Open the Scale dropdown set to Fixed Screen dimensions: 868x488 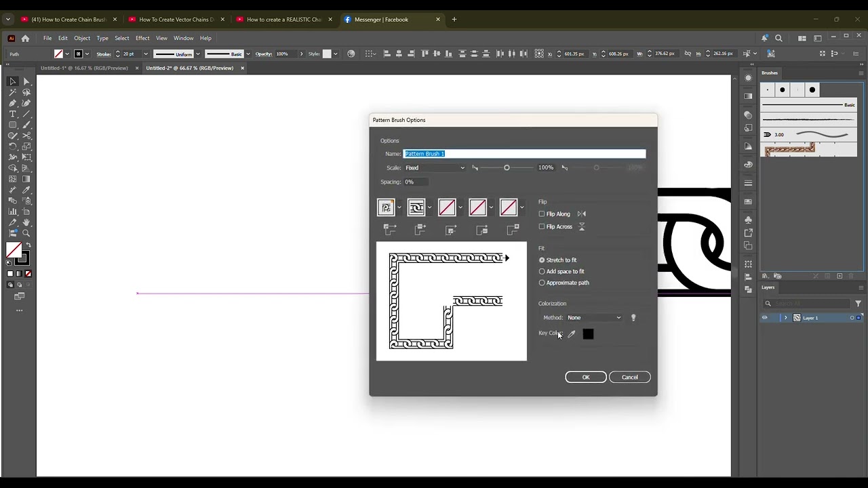click(435, 168)
